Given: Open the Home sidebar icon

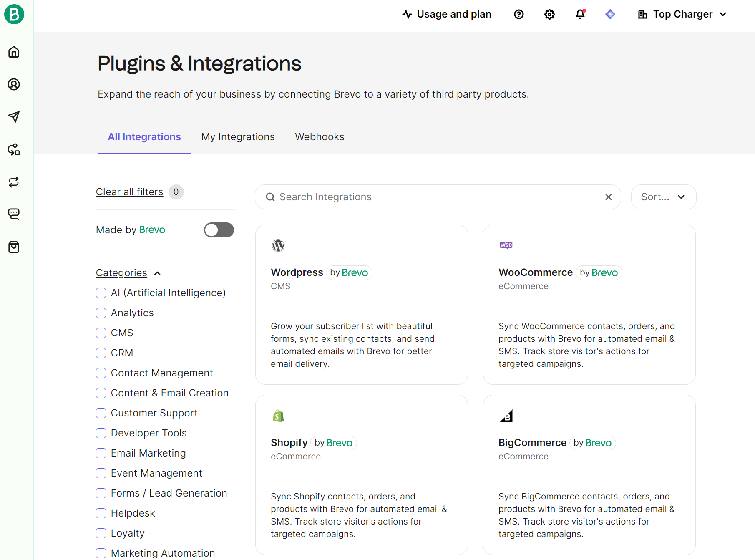Looking at the screenshot, I should (14, 52).
